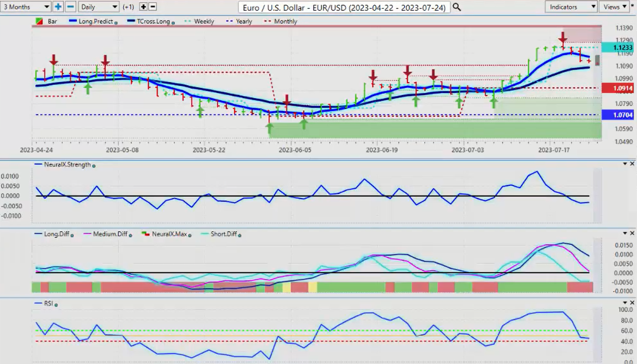Screen dimensions: 637x364
Task: Click the 2023-06-19 date label
Action: pyautogui.click(x=382, y=150)
